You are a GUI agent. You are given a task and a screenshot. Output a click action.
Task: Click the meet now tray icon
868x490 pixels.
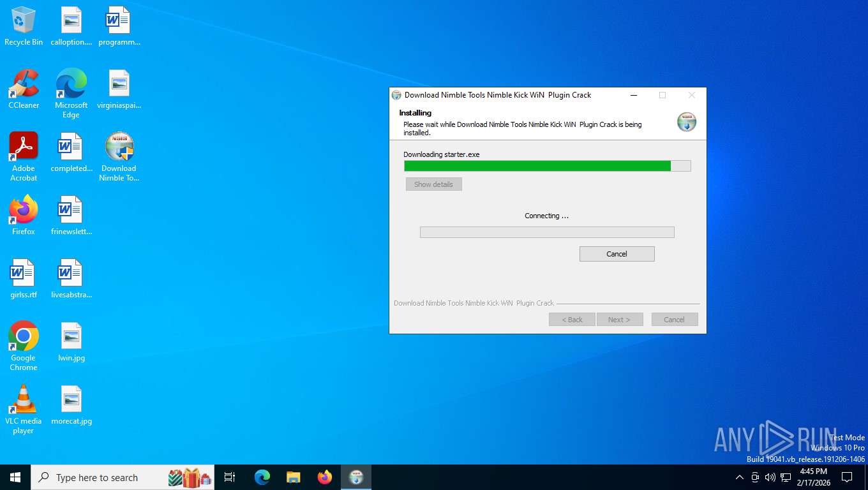point(755,477)
